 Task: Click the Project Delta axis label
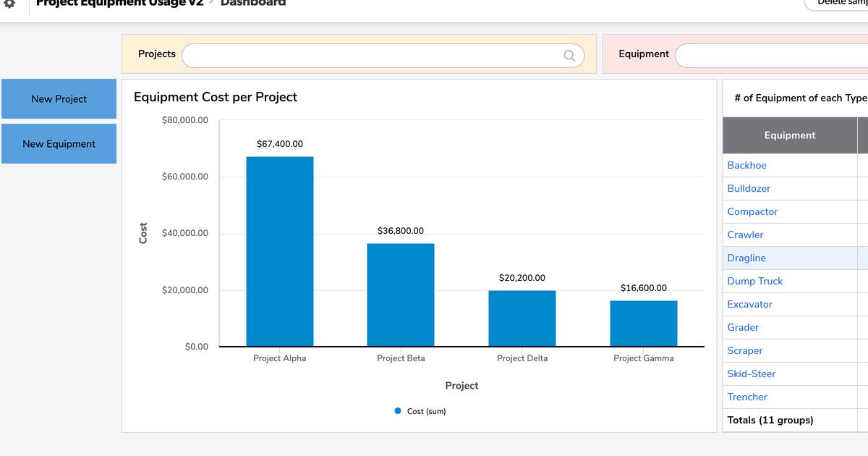522,358
